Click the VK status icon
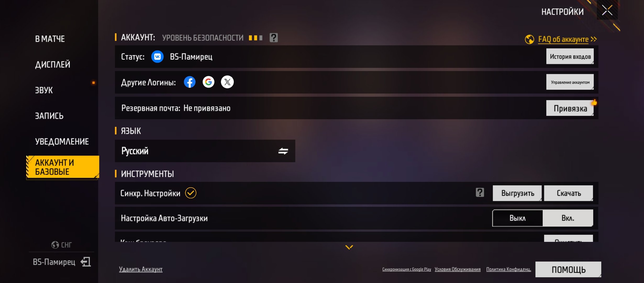Screen dimensions: 644x283 pos(157,57)
